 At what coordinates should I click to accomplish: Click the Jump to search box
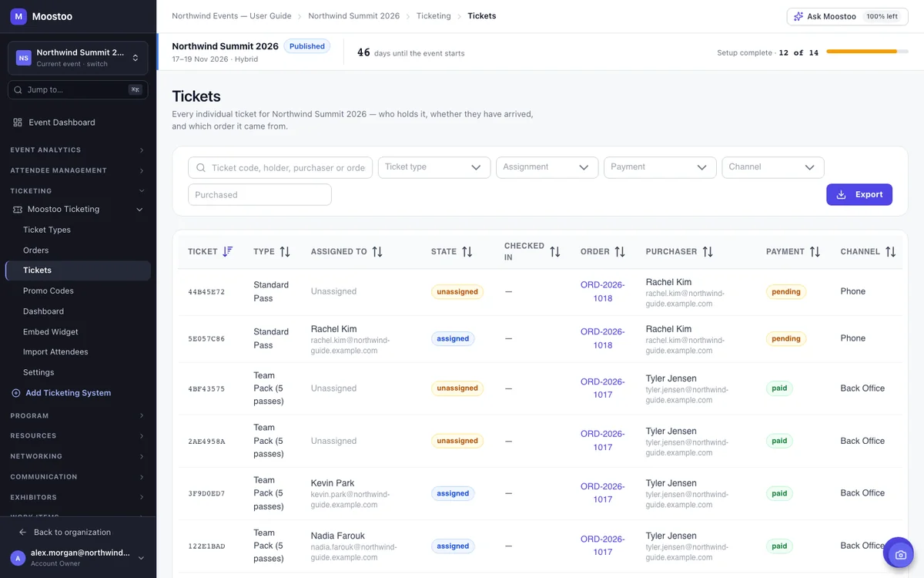tap(78, 90)
